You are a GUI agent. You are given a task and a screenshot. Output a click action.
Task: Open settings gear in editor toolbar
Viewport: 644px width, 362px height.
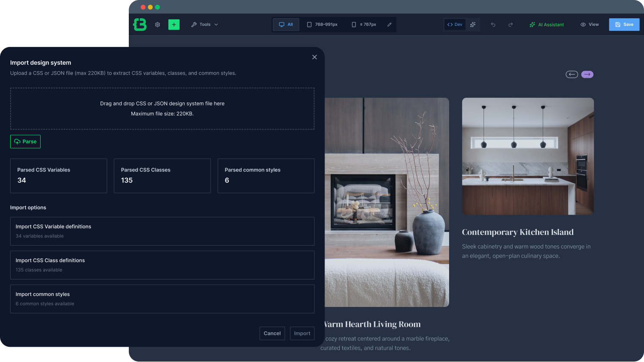[x=158, y=25]
